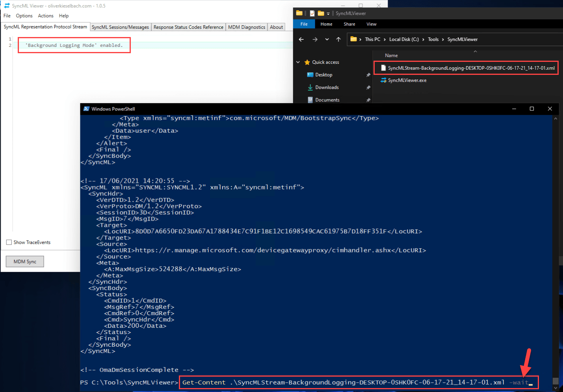Screen dimensions: 563x392
Task: Open Customize Quick Access Toolbar dropdown
Action: tap(328, 14)
